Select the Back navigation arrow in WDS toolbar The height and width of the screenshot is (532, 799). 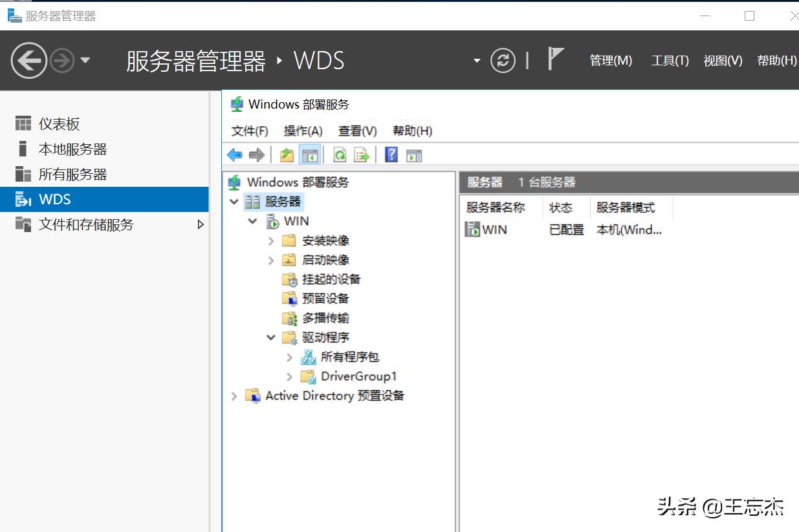coord(234,154)
